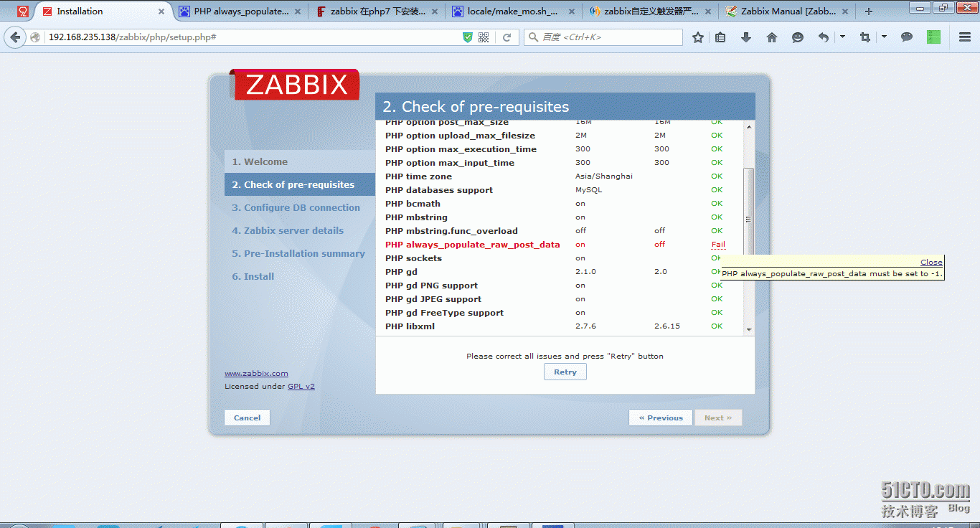Click the PHP time zone row label

pos(418,176)
